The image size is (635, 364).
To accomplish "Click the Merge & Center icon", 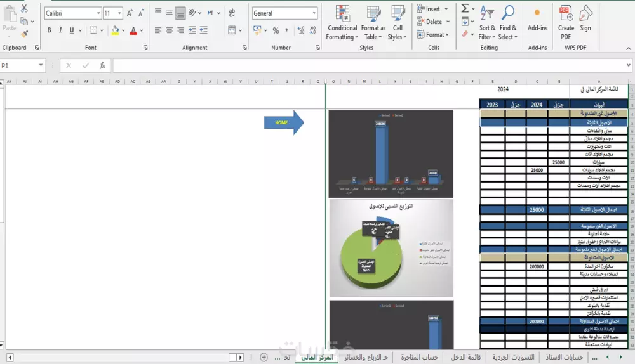I will [232, 30].
